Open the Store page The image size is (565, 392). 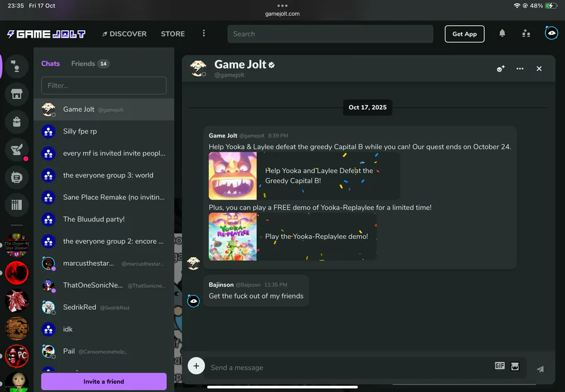coord(173,34)
